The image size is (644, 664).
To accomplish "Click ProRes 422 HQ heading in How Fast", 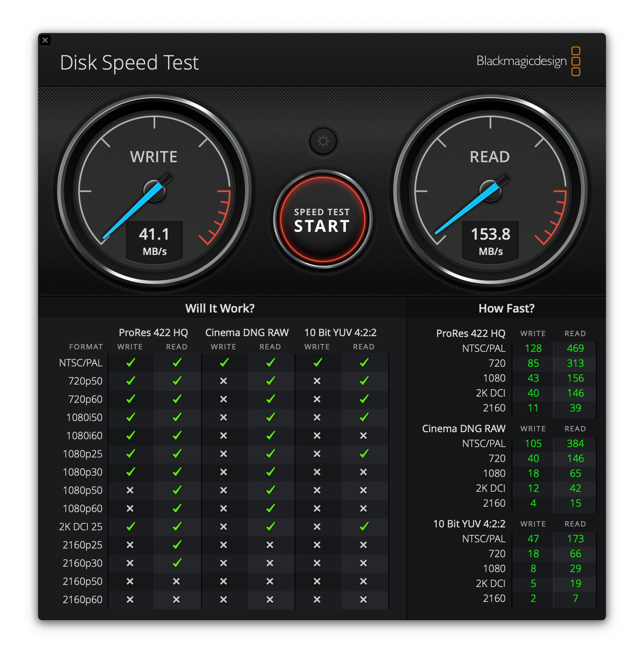I will coord(471,334).
